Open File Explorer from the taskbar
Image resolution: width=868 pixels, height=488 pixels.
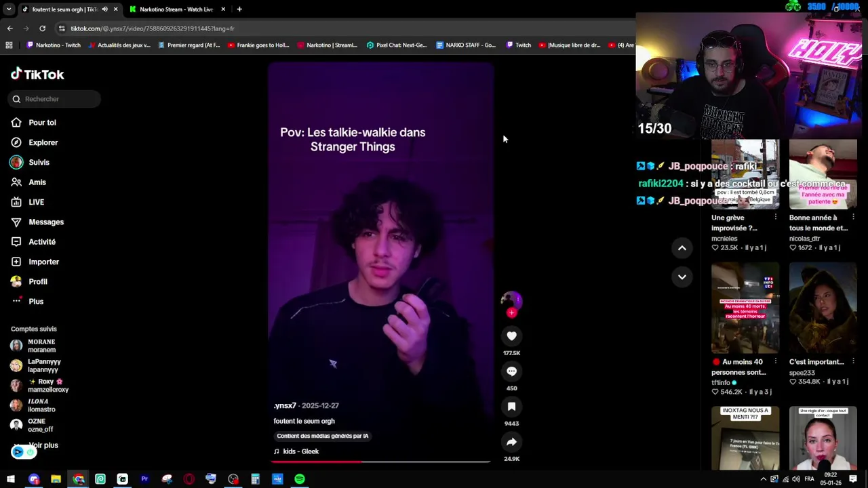[x=56, y=479]
